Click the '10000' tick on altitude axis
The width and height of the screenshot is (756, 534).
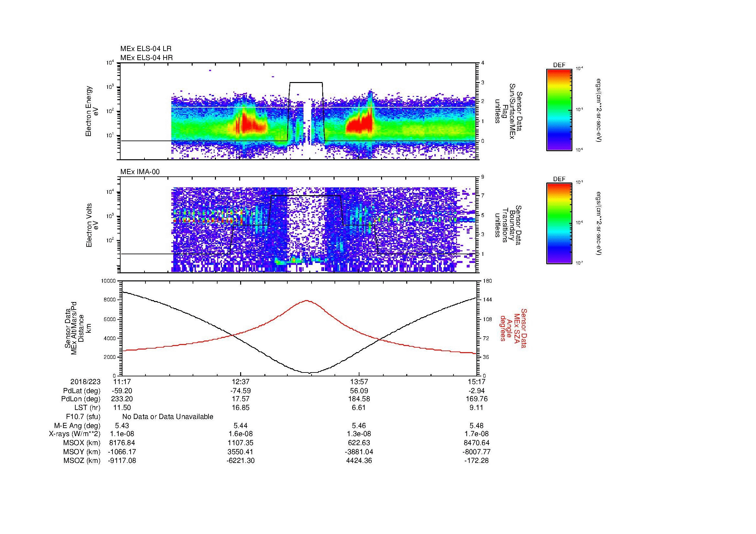(108, 281)
